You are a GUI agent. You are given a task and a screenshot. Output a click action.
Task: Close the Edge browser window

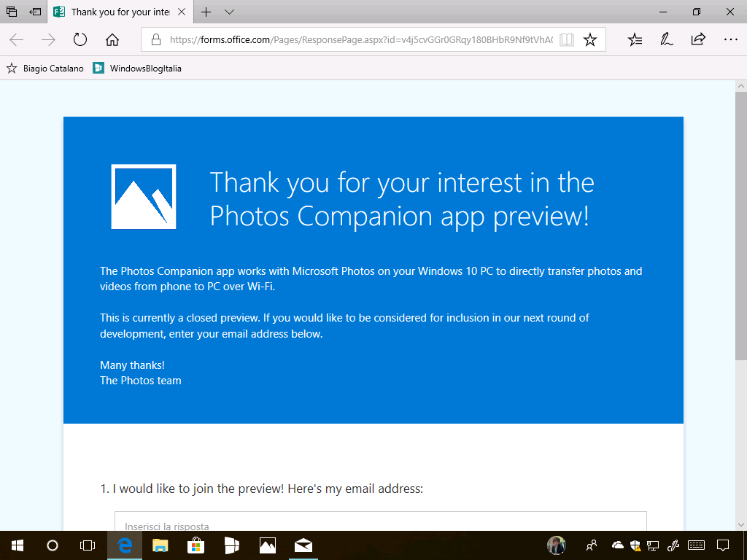click(x=729, y=12)
